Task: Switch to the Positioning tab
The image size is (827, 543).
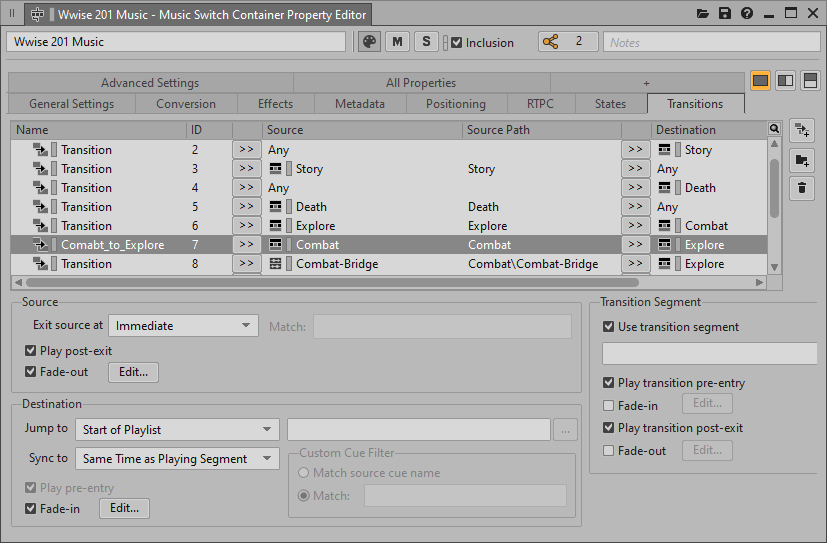Action: pyautogui.click(x=456, y=104)
